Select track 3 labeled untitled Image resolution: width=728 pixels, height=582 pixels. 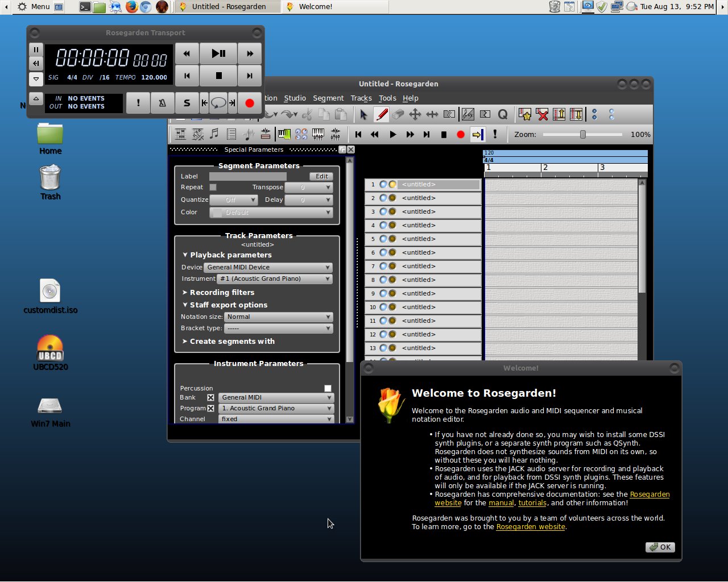click(x=419, y=211)
